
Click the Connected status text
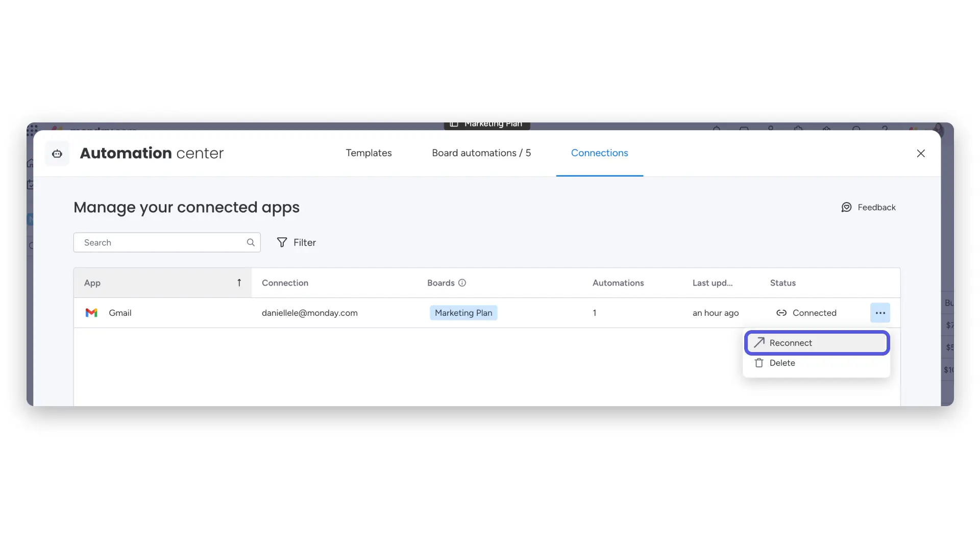pos(815,313)
